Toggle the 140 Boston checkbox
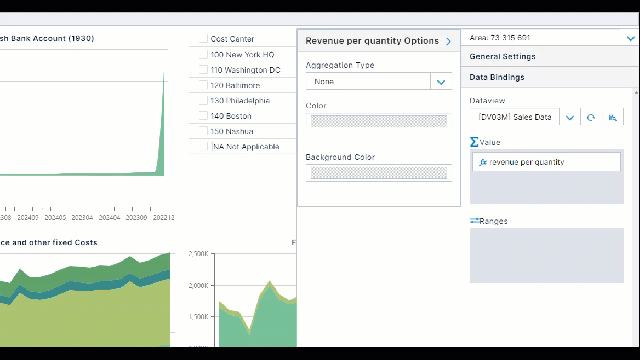The height and width of the screenshot is (360, 640). click(x=203, y=116)
